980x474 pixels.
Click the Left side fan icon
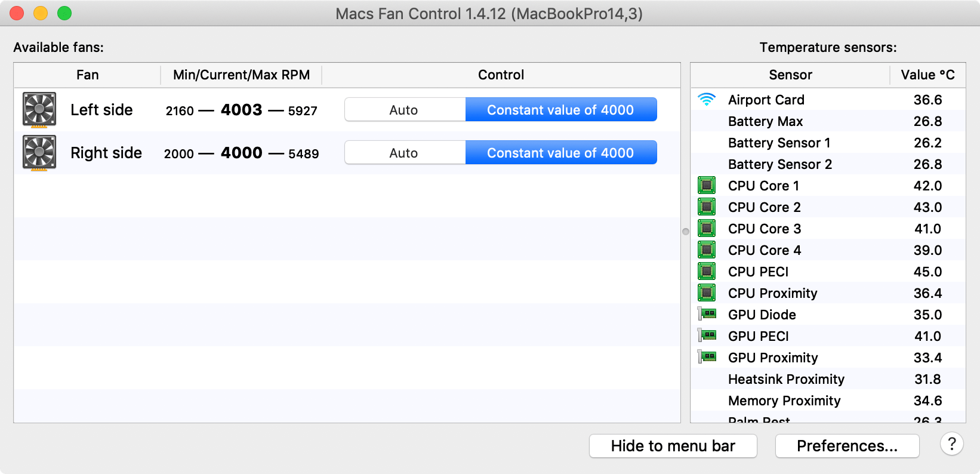[39, 110]
